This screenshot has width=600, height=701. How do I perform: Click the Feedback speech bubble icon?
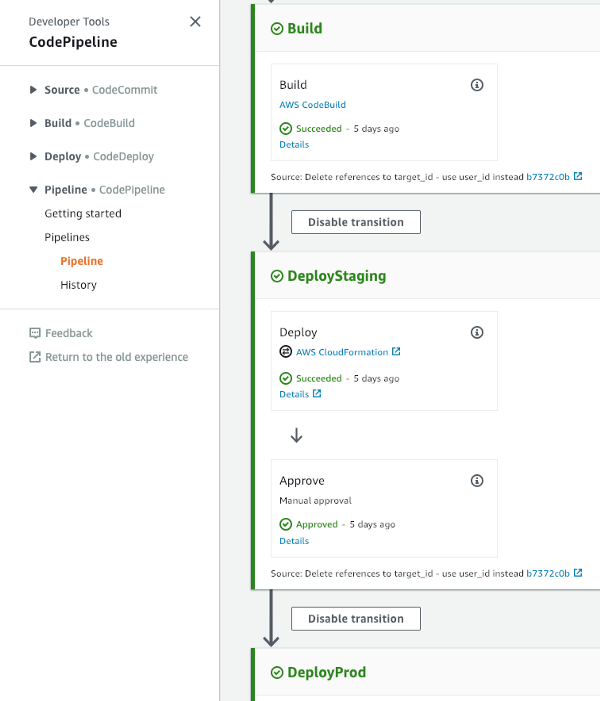pos(34,333)
